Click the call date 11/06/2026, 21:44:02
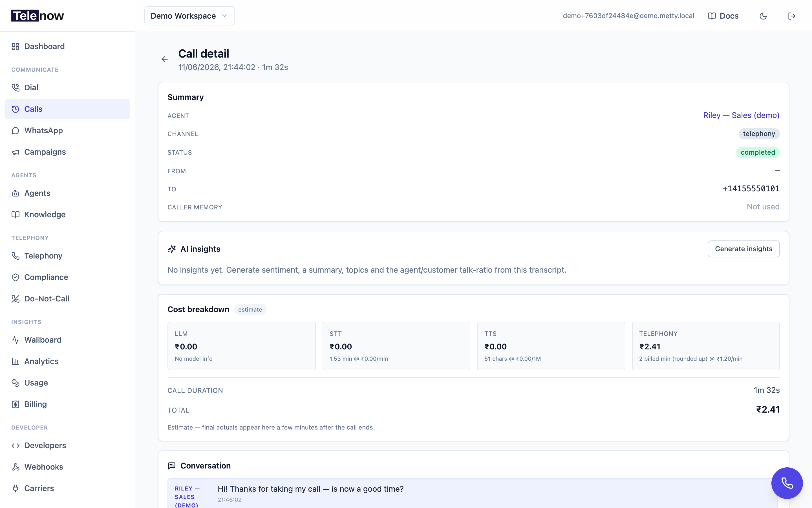The width and height of the screenshot is (812, 508). [217, 67]
